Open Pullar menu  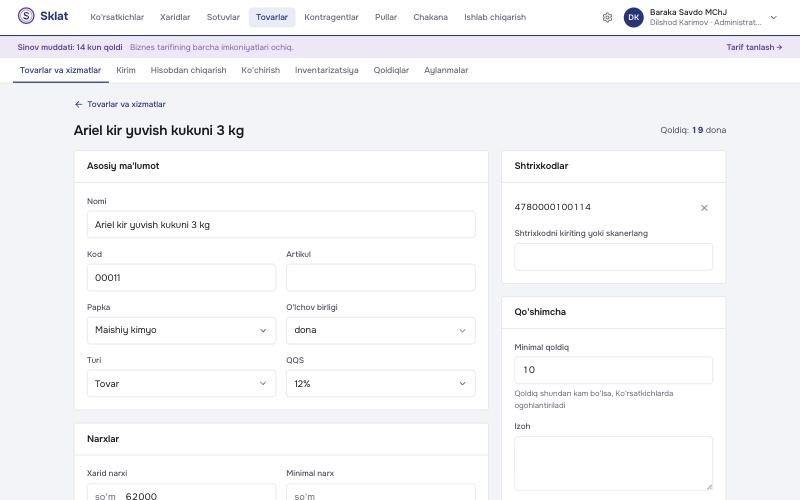pos(386,17)
